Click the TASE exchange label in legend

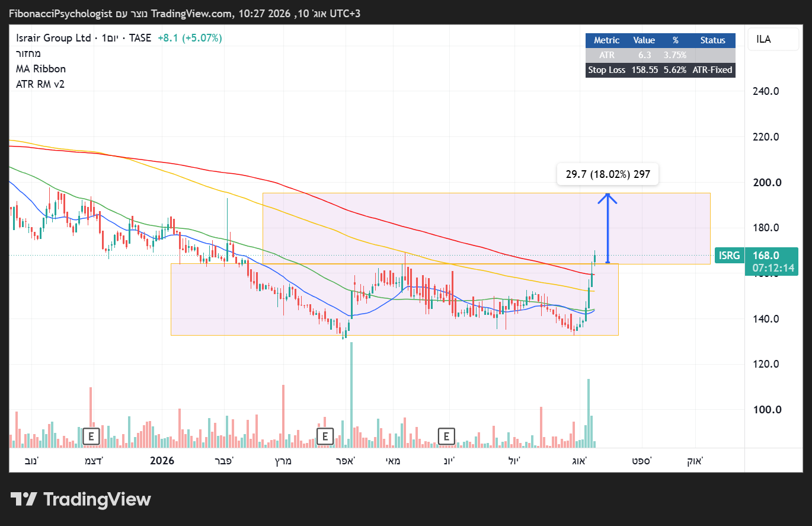click(140, 38)
